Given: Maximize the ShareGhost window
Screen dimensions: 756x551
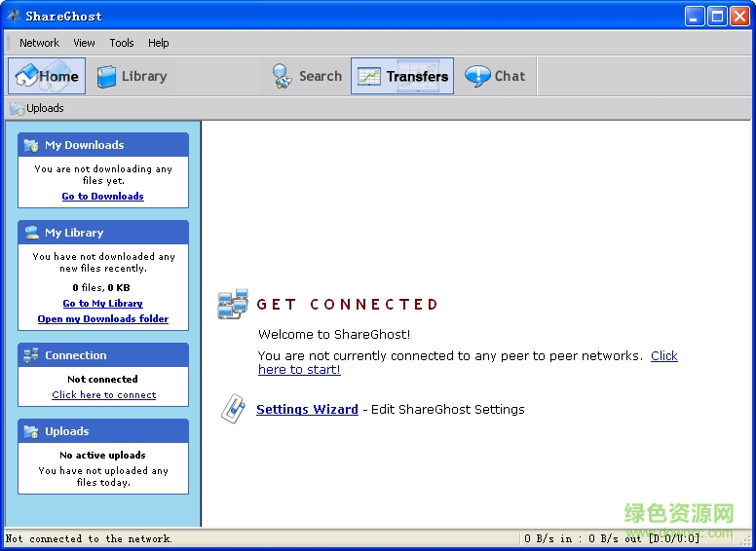Looking at the screenshot, I should (x=717, y=17).
